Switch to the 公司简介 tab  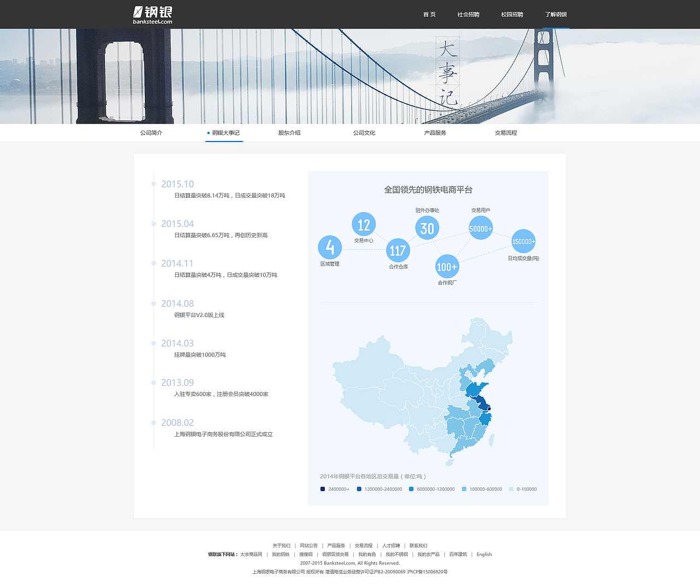click(x=151, y=133)
